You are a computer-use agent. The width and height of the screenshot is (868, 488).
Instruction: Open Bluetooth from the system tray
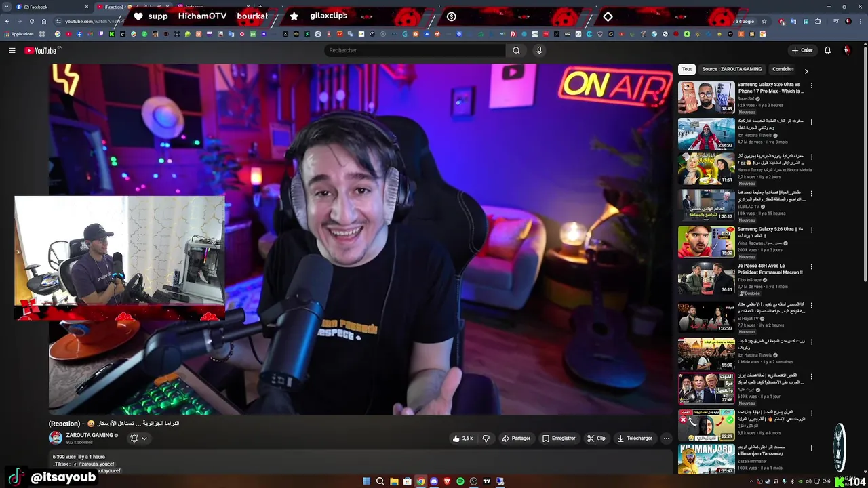(x=792, y=481)
